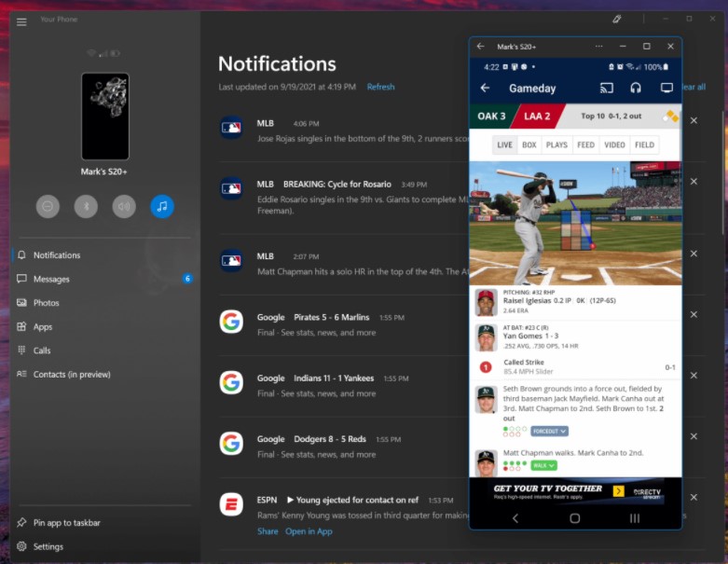Select the LIVE tab

click(x=504, y=144)
